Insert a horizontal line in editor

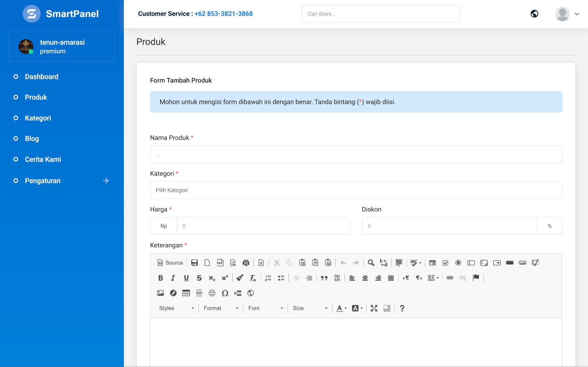[x=199, y=293]
